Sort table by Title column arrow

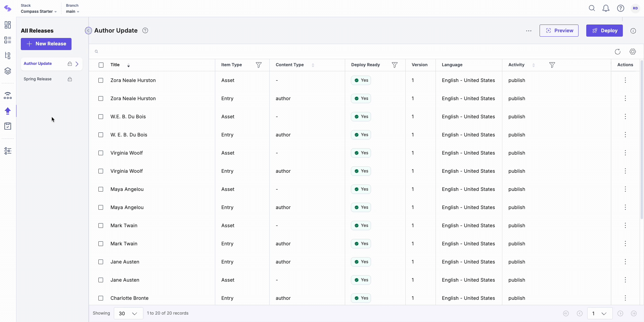click(x=129, y=65)
